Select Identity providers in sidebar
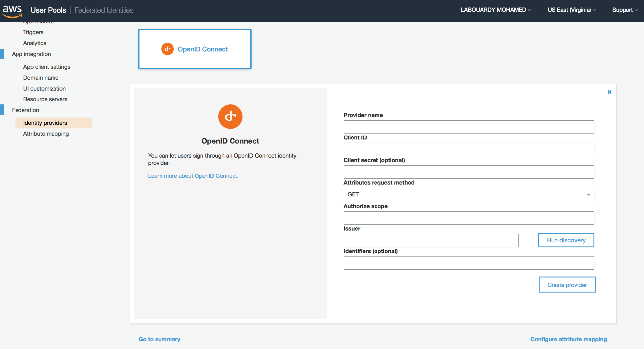Screen dimensions: 644x349 (54, 123)
